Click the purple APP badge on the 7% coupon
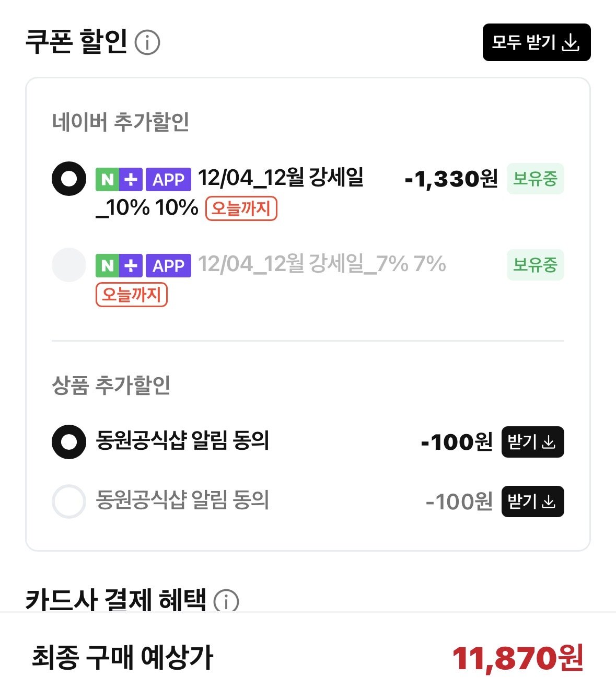The image size is (616, 688). (x=168, y=265)
